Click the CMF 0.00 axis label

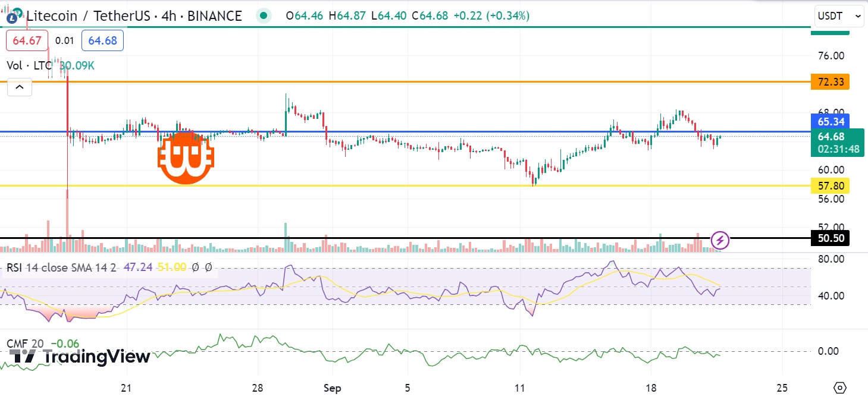pyautogui.click(x=828, y=351)
